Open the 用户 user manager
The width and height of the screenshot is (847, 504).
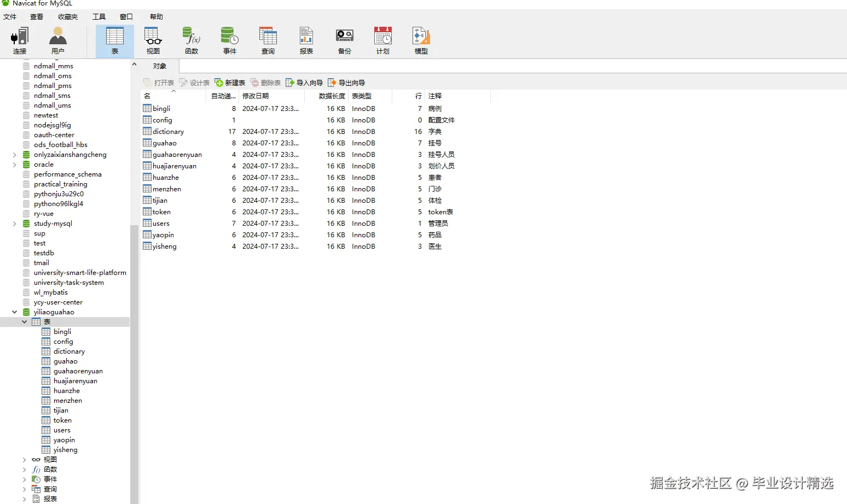[58, 41]
